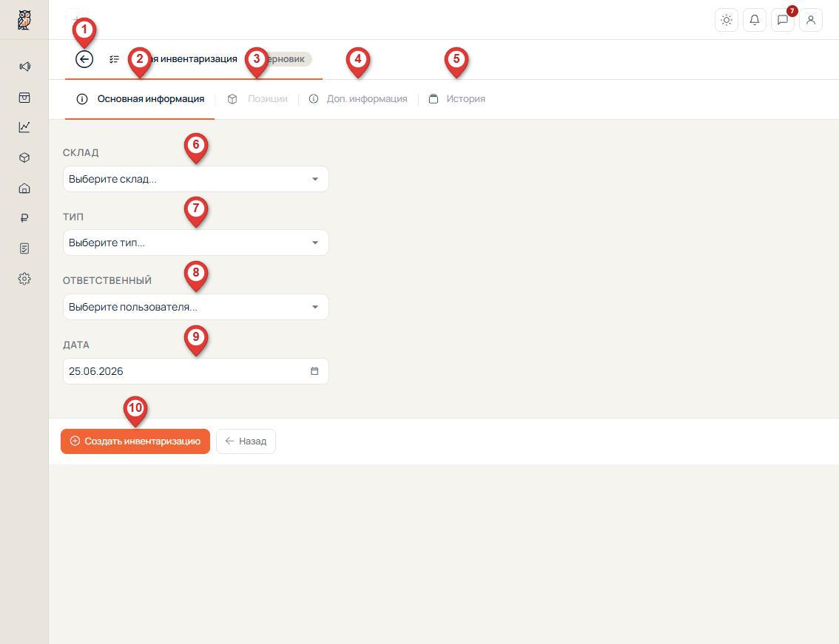Viewport: 839px width, 644px height.
Task: Open the ruble finance sidebar icon
Action: (24, 217)
